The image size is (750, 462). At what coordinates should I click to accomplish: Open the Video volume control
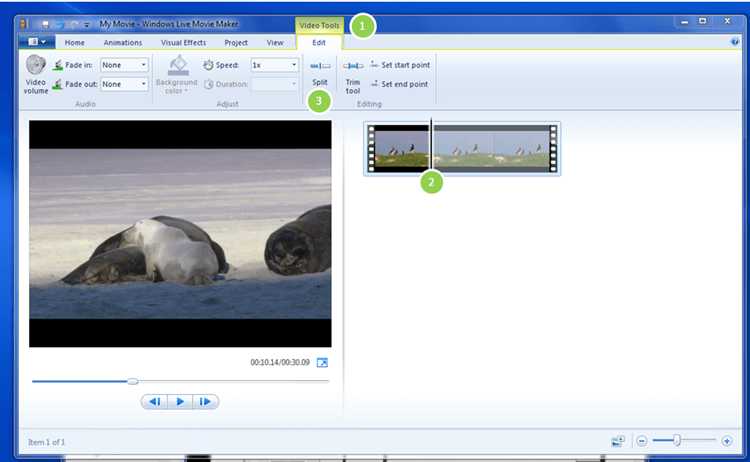point(36,74)
